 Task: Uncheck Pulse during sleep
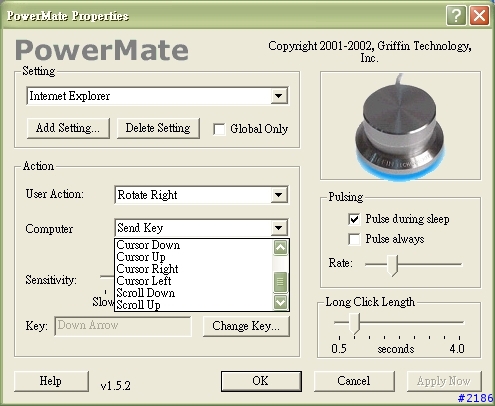(x=354, y=219)
